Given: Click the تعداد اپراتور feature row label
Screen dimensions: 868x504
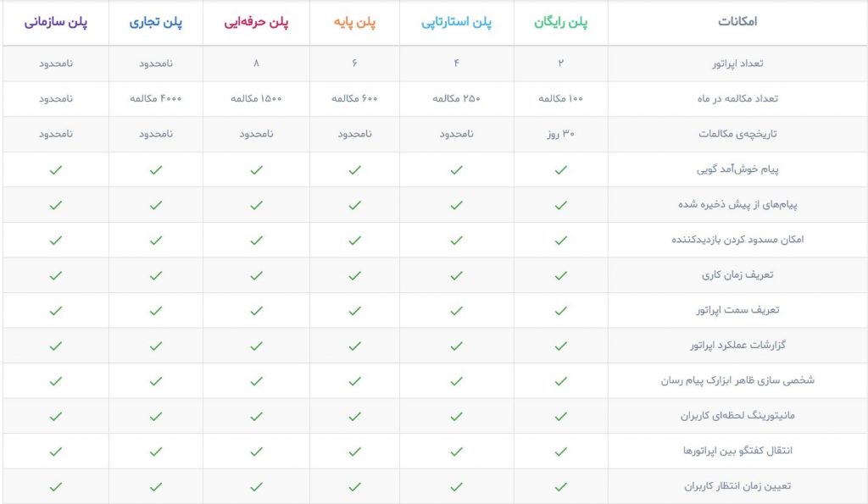Looking at the screenshot, I should click(737, 64).
